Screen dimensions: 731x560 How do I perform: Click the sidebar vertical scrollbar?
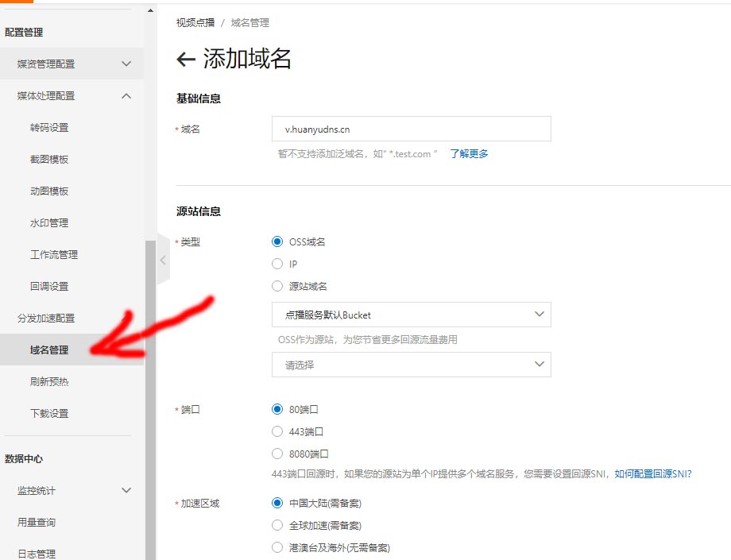150,397
